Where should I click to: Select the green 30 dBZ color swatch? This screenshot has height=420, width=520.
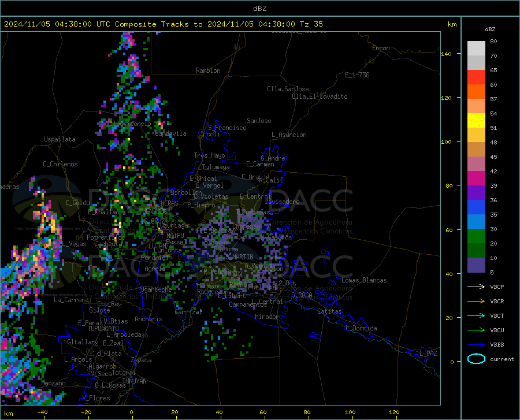point(476,236)
